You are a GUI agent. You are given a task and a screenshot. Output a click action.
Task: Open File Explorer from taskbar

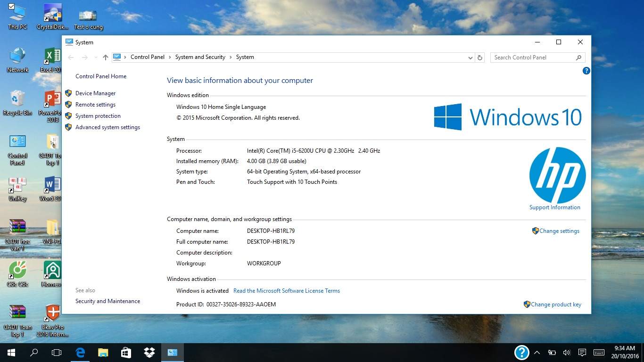click(x=103, y=352)
